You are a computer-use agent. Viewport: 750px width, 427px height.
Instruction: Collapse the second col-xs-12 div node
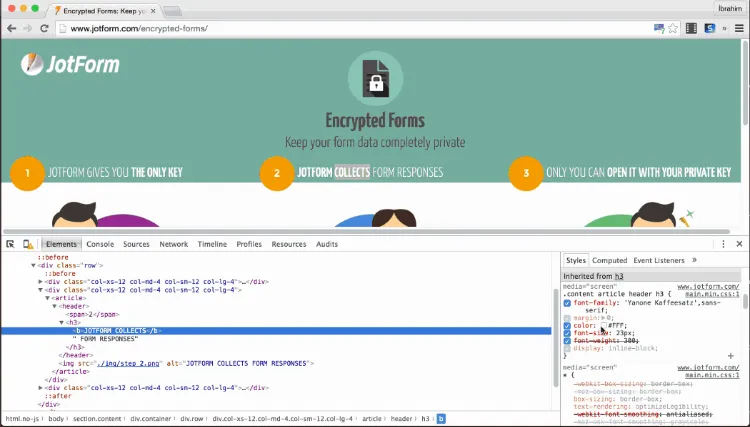click(41, 290)
